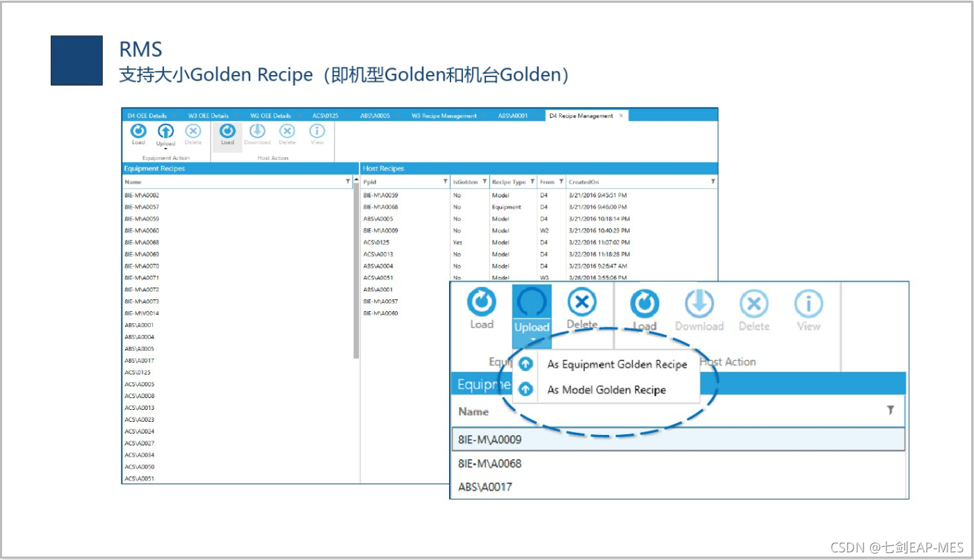Select the 8IE-M\A0009 row in the enlarged inset

[679, 440]
